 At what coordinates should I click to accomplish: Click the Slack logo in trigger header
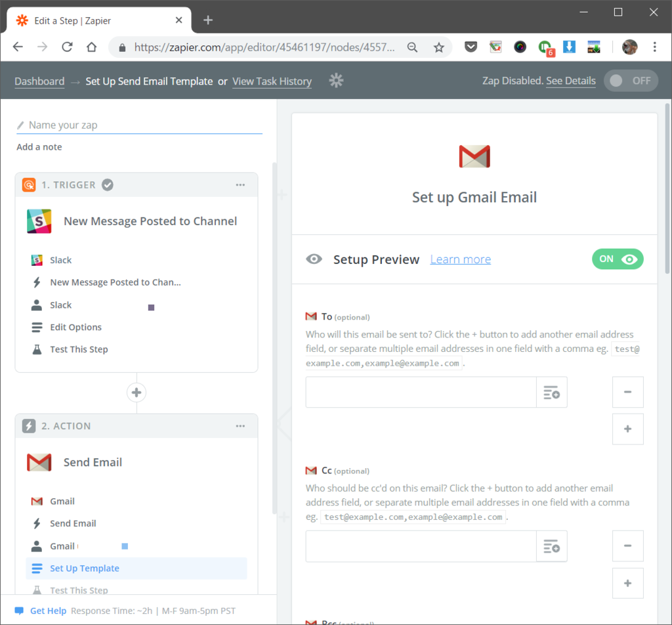point(39,221)
